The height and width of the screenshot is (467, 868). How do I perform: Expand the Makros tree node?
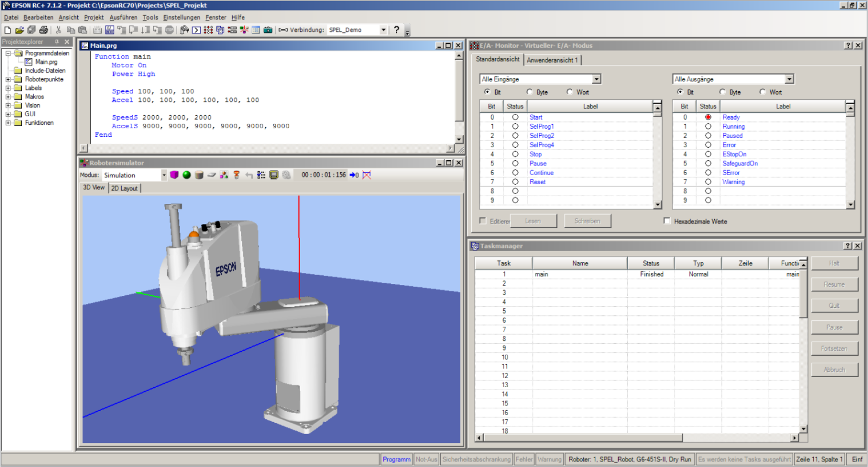coord(8,97)
